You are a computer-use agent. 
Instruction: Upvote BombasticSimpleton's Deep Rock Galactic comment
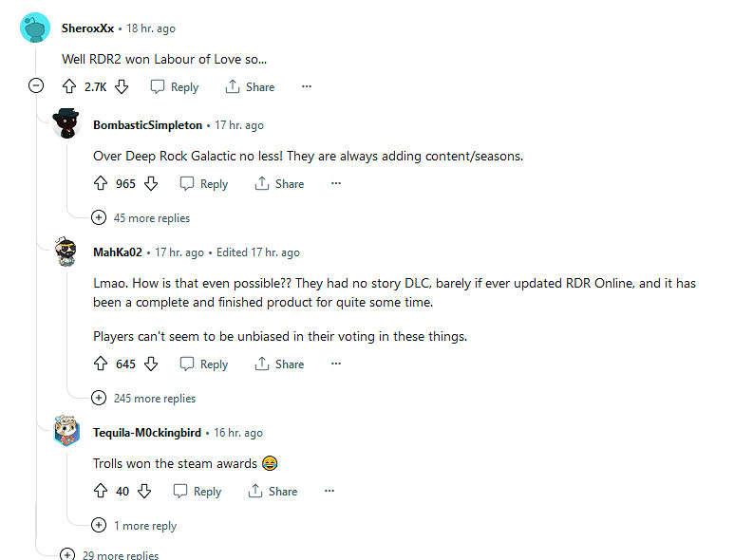pyautogui.click(x=101, y=184)
